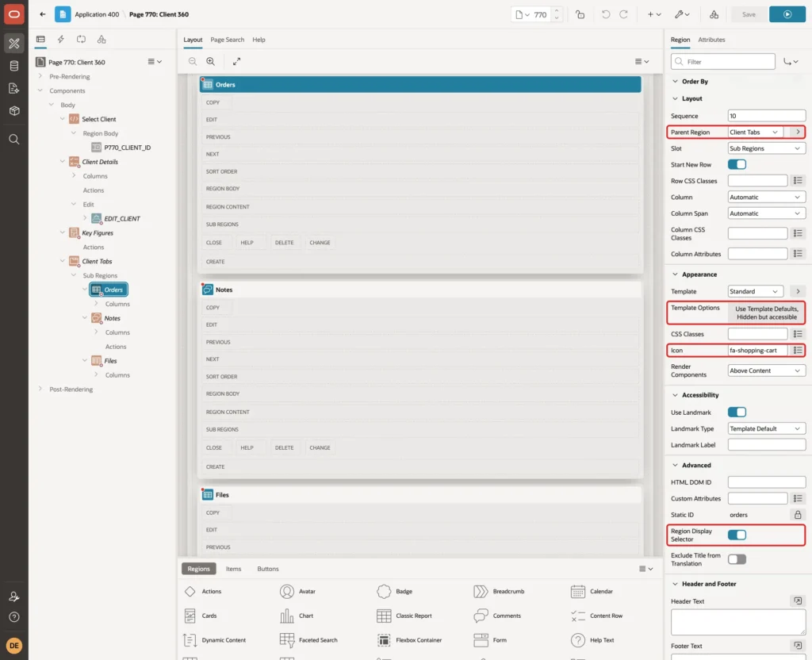Open the Column dropdown
Viewport: 812px width, 660px height.
[x=766, y=197]
